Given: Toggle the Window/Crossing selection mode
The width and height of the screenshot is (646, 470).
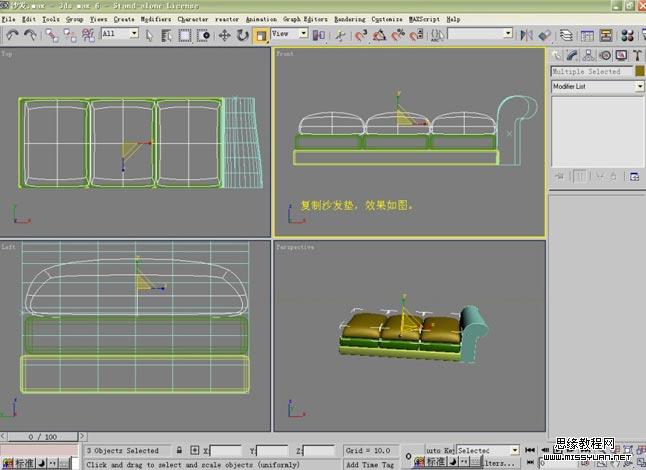Looking at the screenshot, I should coord(203,36).
